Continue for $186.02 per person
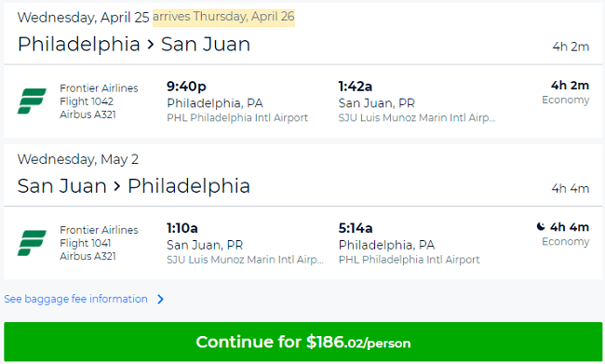Viewport: 605px width, 364px height. coord(302,342)
